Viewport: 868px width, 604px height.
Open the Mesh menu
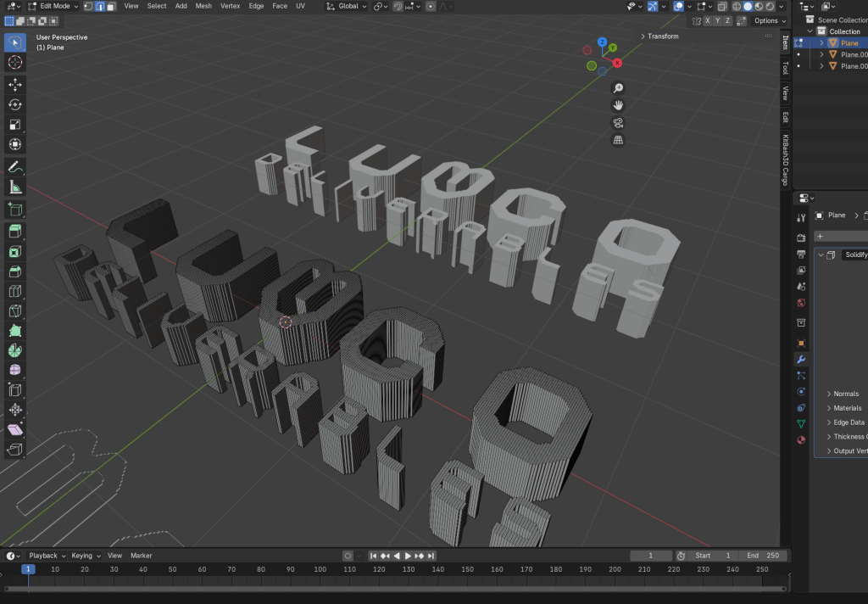(203, 6)
